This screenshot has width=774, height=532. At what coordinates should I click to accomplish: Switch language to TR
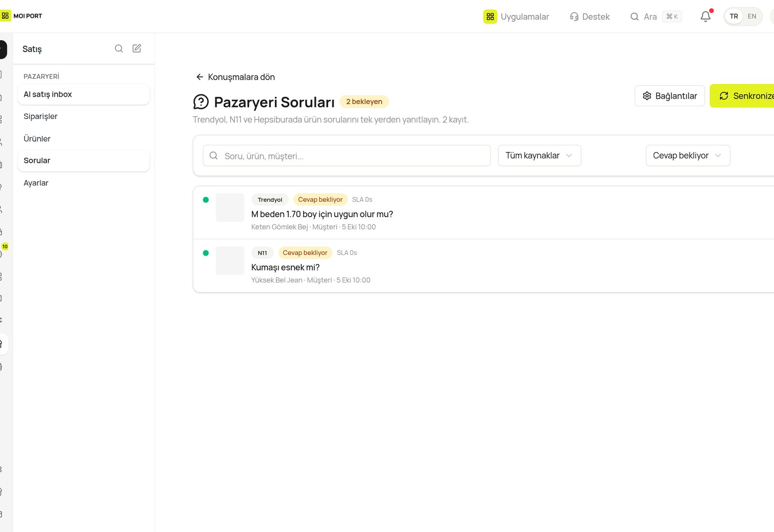point(734,16)
